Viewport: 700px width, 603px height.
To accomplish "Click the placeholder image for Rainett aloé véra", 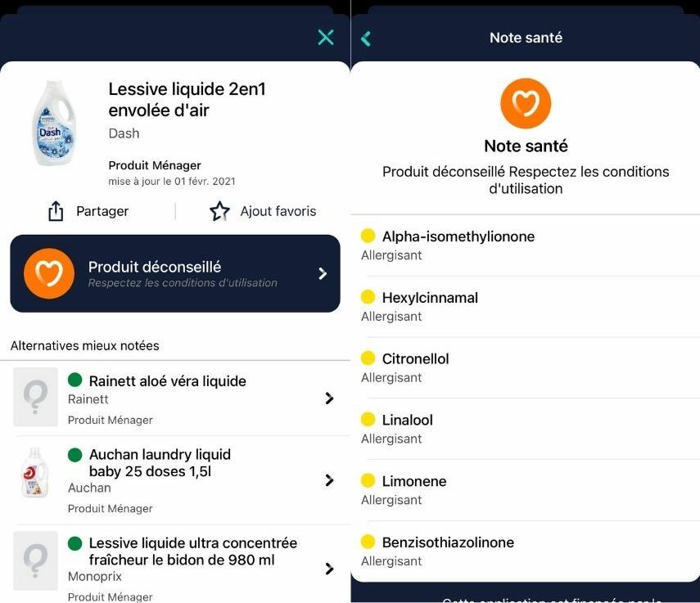I will pyautogui.click(x=35, y=397).
